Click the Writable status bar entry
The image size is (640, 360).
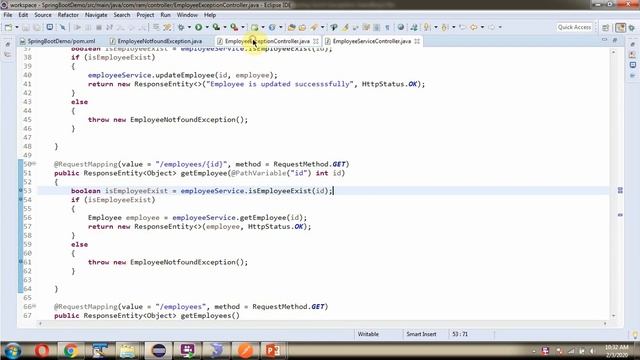(x=368, y=334)
